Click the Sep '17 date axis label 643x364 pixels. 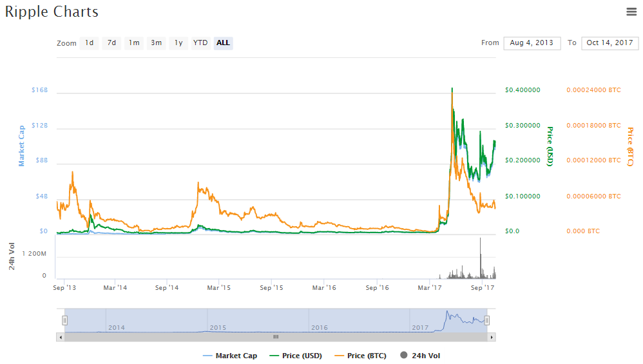click(x=483, y=288)
